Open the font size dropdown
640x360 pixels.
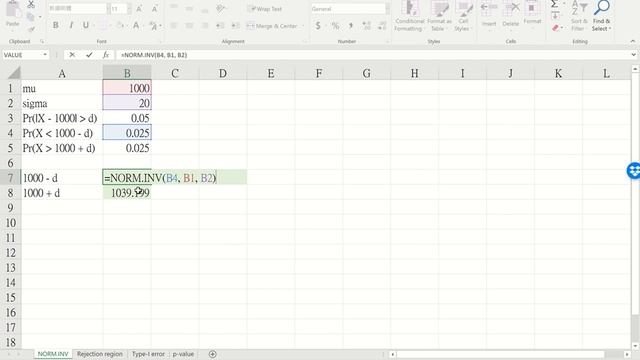(129, 9)
